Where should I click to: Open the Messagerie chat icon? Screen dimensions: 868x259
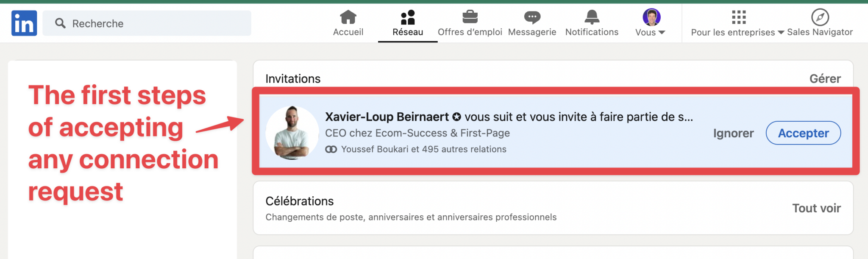pyautogui.click(x=532, y=17)
